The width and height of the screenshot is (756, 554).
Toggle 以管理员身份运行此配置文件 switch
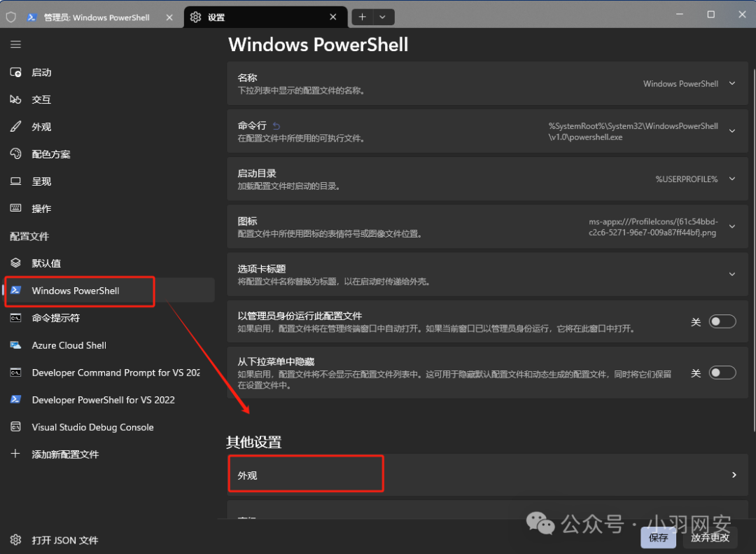point(722,321)
